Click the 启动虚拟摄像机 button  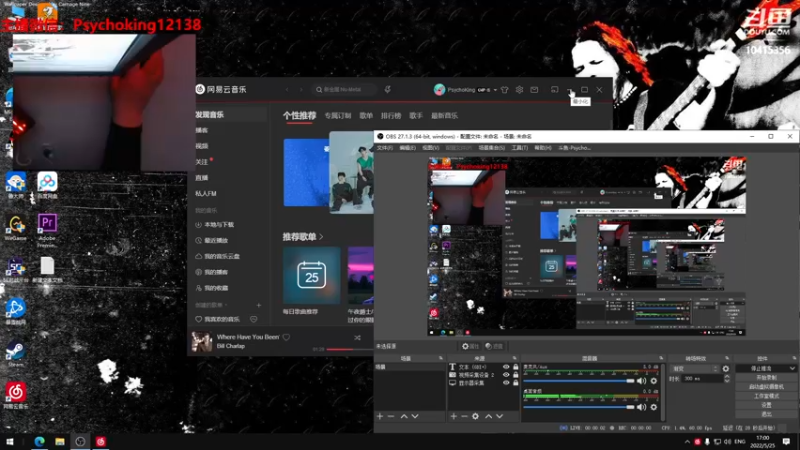(766, 387)
